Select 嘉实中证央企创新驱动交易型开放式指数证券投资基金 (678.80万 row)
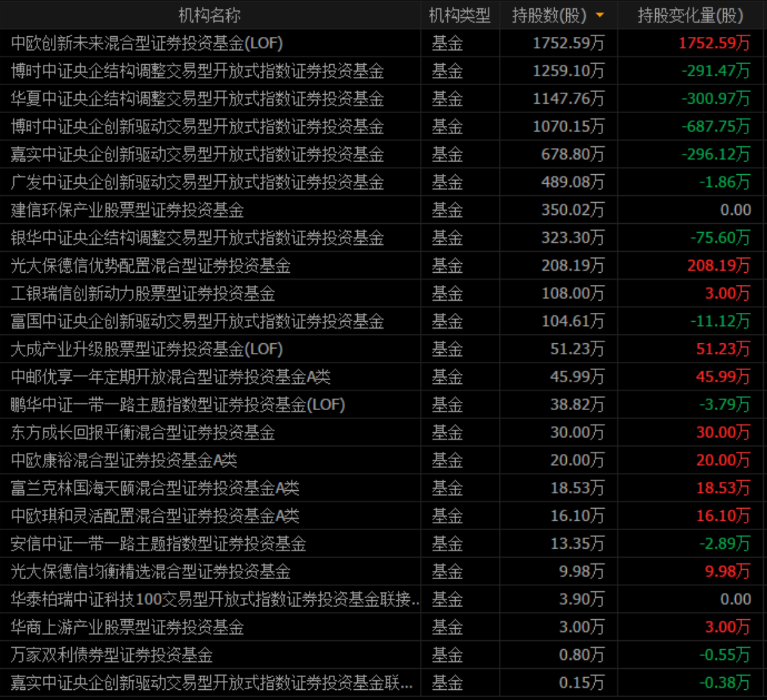The image size is (767, 700). point(197,154)
